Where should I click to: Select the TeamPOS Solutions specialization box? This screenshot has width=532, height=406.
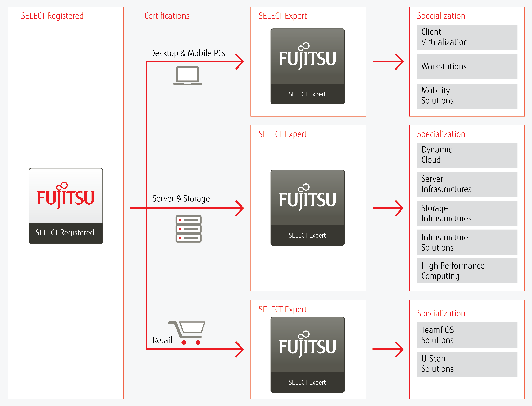point(467,335)
